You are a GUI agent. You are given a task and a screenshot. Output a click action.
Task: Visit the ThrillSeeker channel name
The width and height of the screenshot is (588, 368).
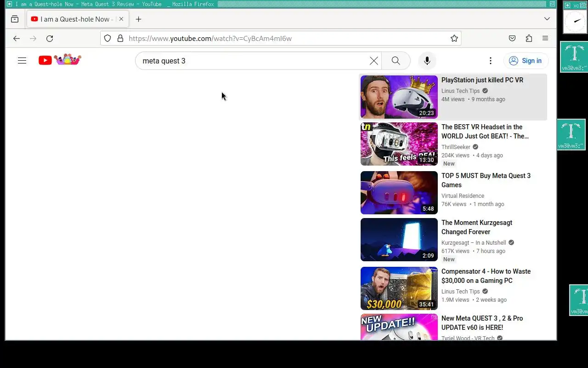coord(456,147)
